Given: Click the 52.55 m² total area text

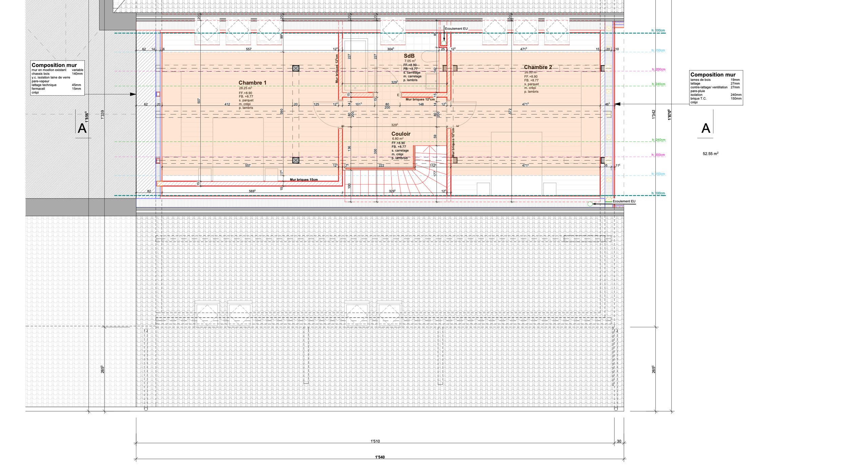Looking at the screenshot, I should point(710,154).
